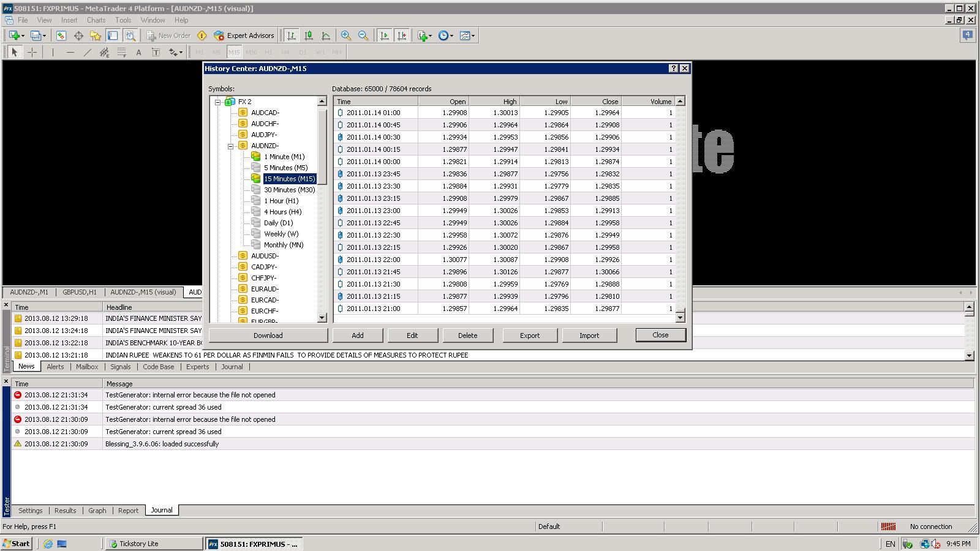Select record row 2011.01.13 23:00
This screenshot has width=980, height=551.
pyautogui.click(x=504, y=211)
